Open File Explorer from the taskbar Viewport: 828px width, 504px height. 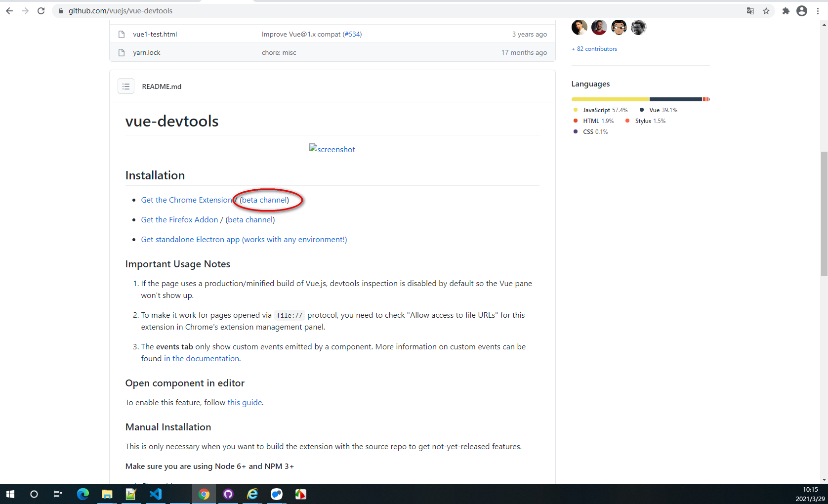[107, 494]
